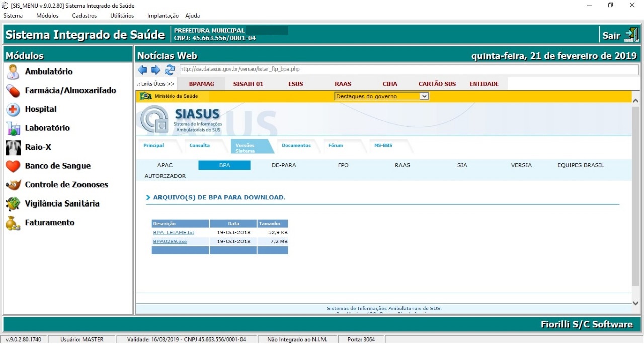Download the BPA0289.exe file
Screen dimensions: 644x344
coord(170,241)
